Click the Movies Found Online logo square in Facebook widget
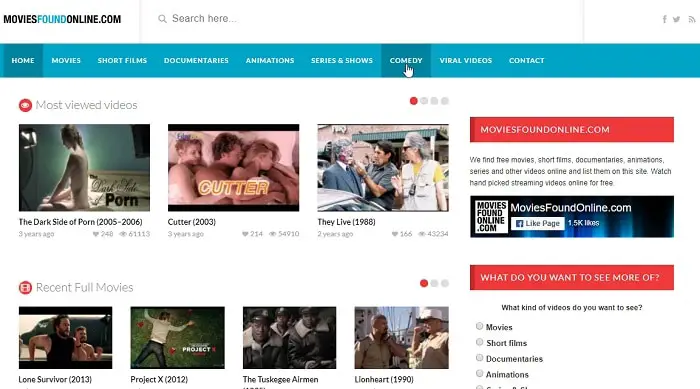Image resolution: width=700 pixels, height=389 pixels. click(491, 217)
